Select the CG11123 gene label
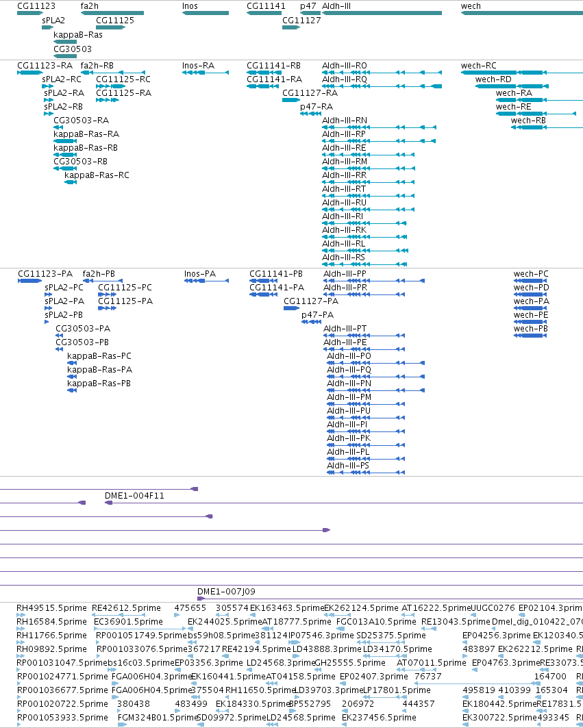 click(x=36, y=6)
